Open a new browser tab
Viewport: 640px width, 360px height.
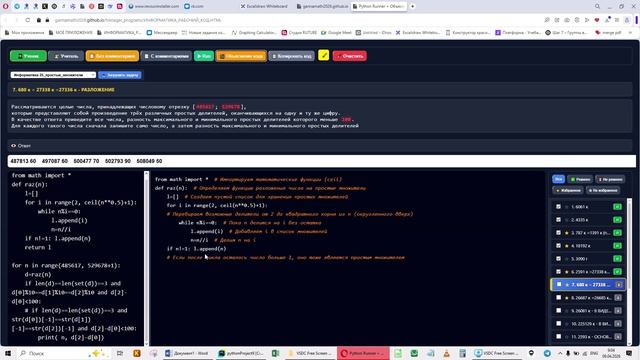(x=412, y=7)
